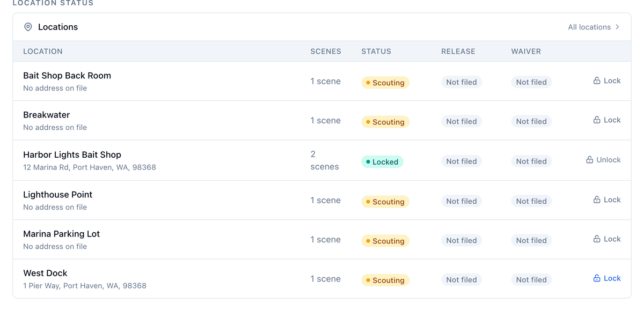The height and width of the screenshot is (311, 644).
Task: Click the chevron arrow next to All locations
Action: [618, 27]
